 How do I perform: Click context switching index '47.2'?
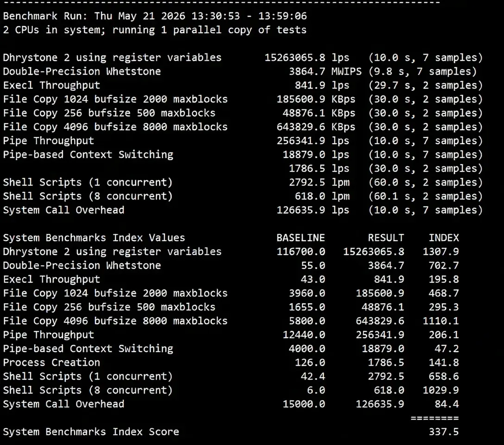pyautogui.click(x=447, y=348)
